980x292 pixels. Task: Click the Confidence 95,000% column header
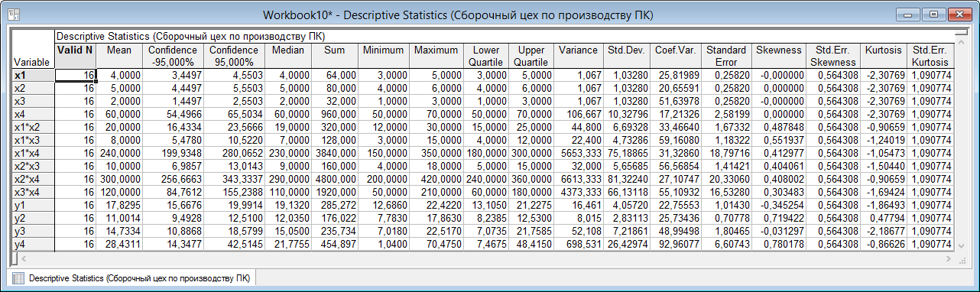pyautogui.click(x=234, y=56)
